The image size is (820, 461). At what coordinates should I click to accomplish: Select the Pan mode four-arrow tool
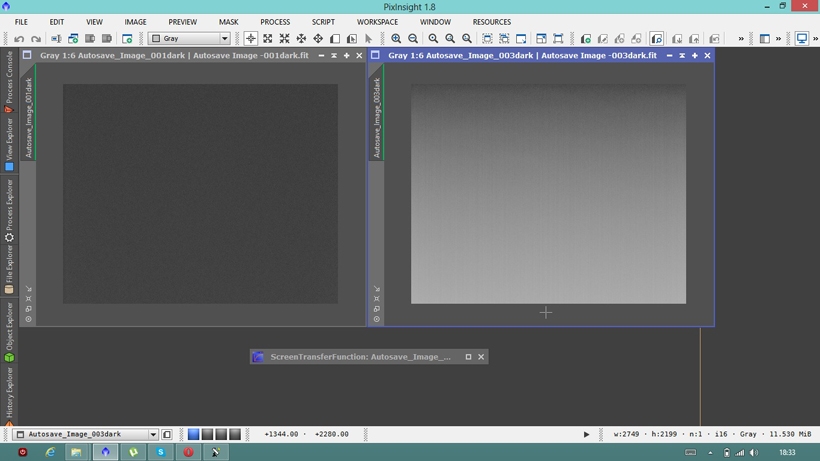[318, 39]
